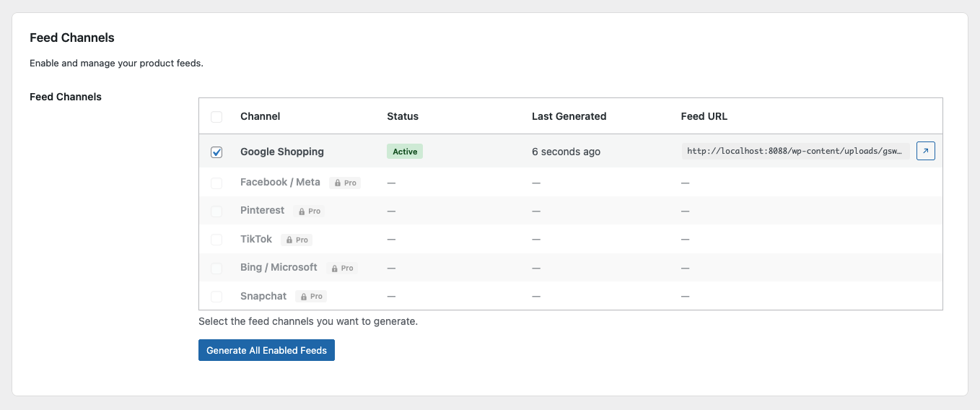Click the Channel column header

[261, 116]
